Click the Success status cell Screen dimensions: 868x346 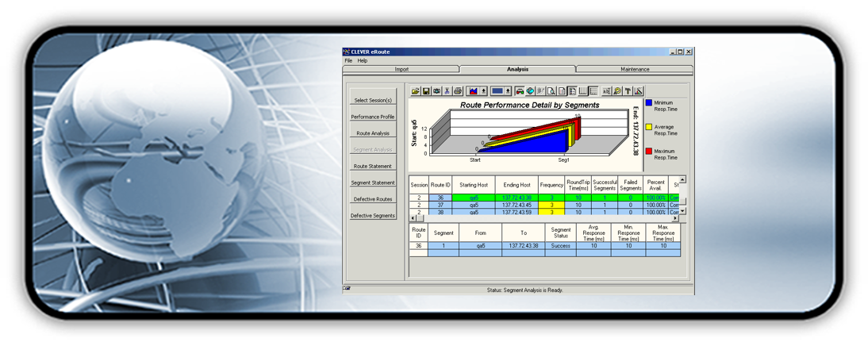click(x=560, y=245)
